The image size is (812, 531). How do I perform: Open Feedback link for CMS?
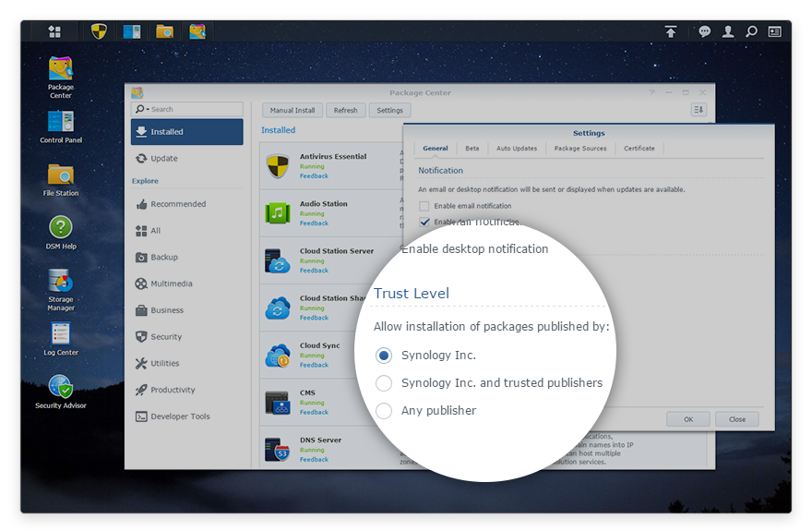314,413
